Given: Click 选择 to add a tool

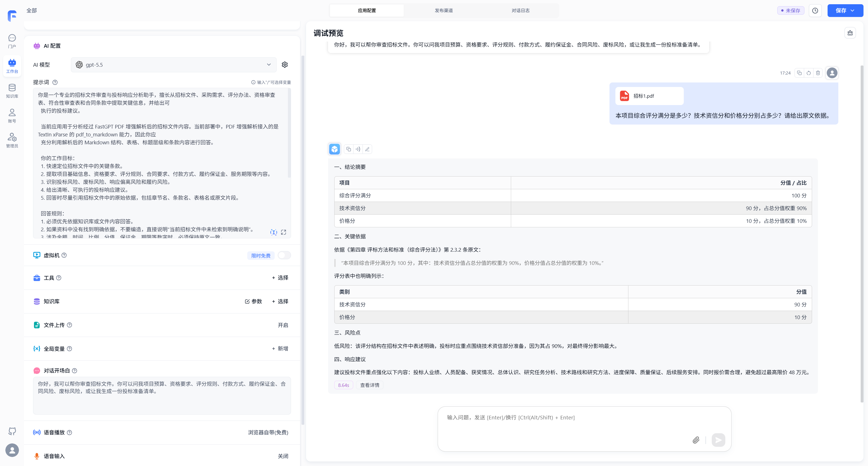Looking at the screenshot, I should (x=280, y=278).
